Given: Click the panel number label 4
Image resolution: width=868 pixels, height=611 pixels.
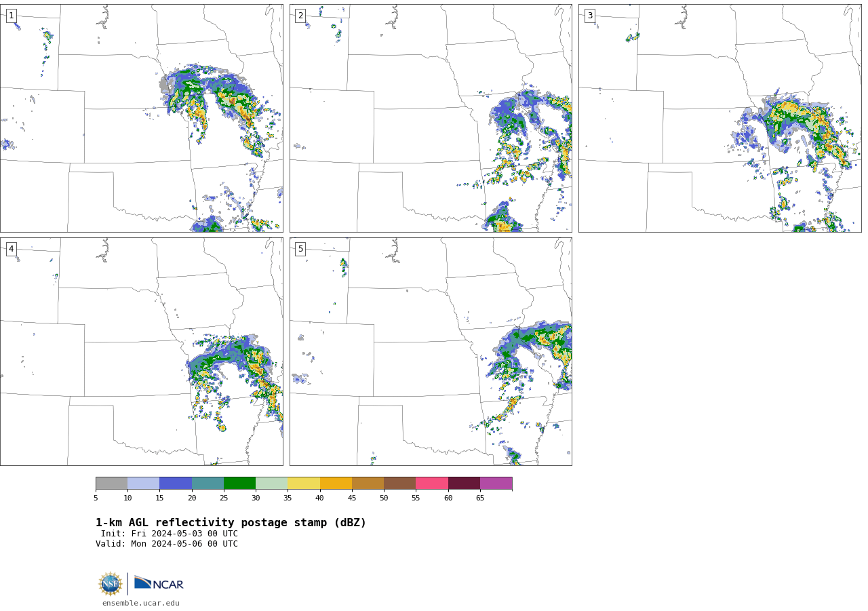Looking at the screenshot, I should [x=11, y=249].
